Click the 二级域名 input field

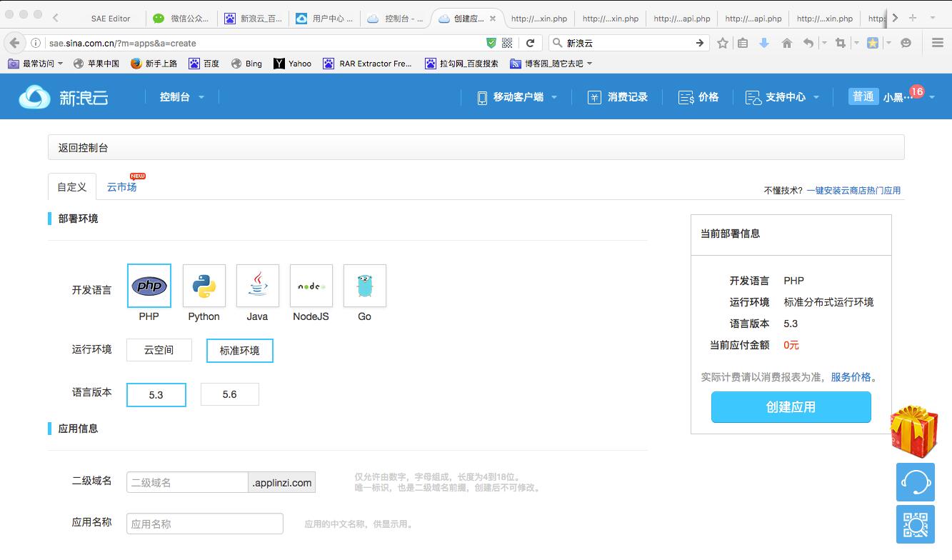(188, 482)
